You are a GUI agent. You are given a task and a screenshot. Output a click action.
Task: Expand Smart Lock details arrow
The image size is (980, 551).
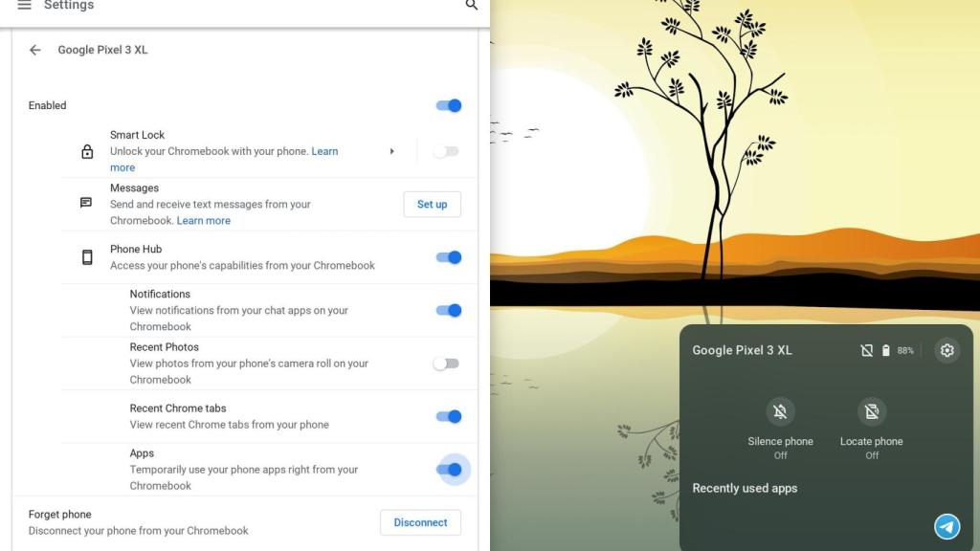click(x=391, y=151)
